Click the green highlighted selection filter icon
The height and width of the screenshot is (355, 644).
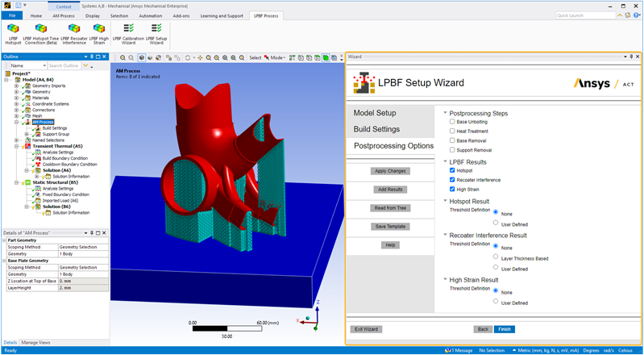pyautogui.click(x=326, y=58)
